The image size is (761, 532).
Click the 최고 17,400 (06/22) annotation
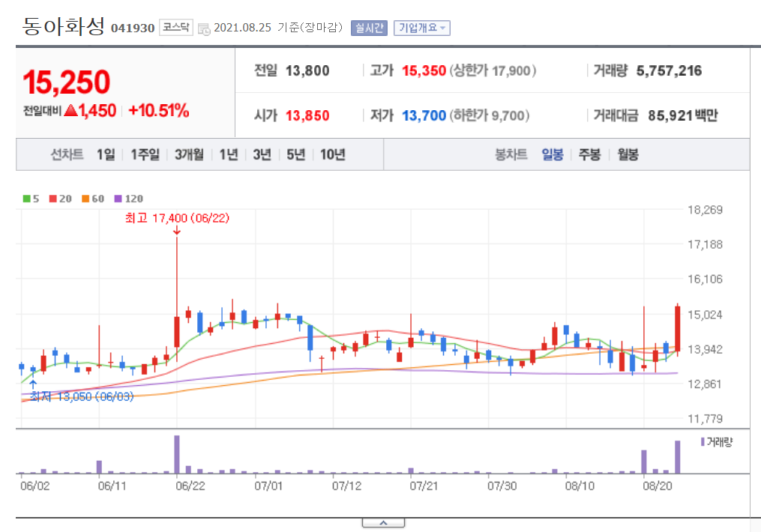pyautogui.click(x=177, y=218)
